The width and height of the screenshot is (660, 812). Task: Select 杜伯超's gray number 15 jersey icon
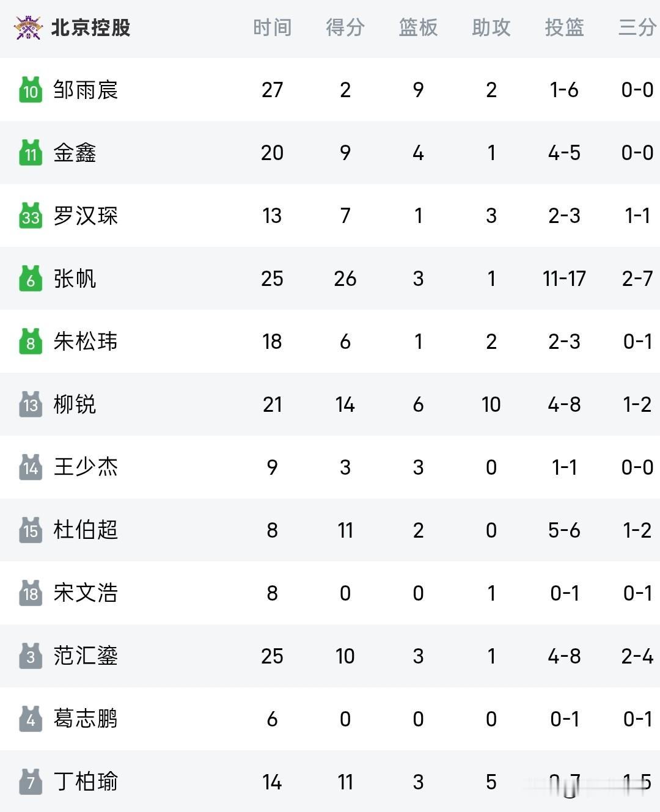pyautogui.click(x=31, y=530)
